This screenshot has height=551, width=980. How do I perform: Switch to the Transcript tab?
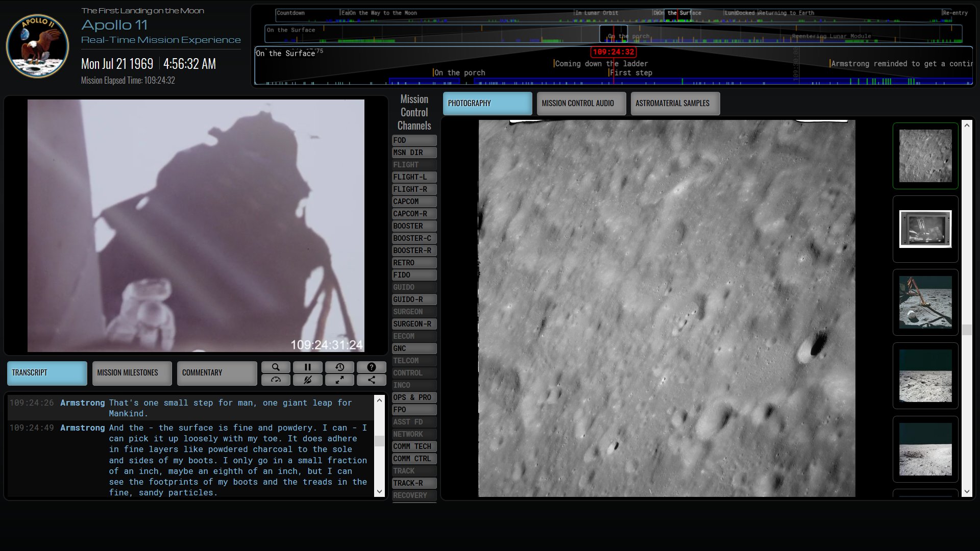click(x=47, y=373)
